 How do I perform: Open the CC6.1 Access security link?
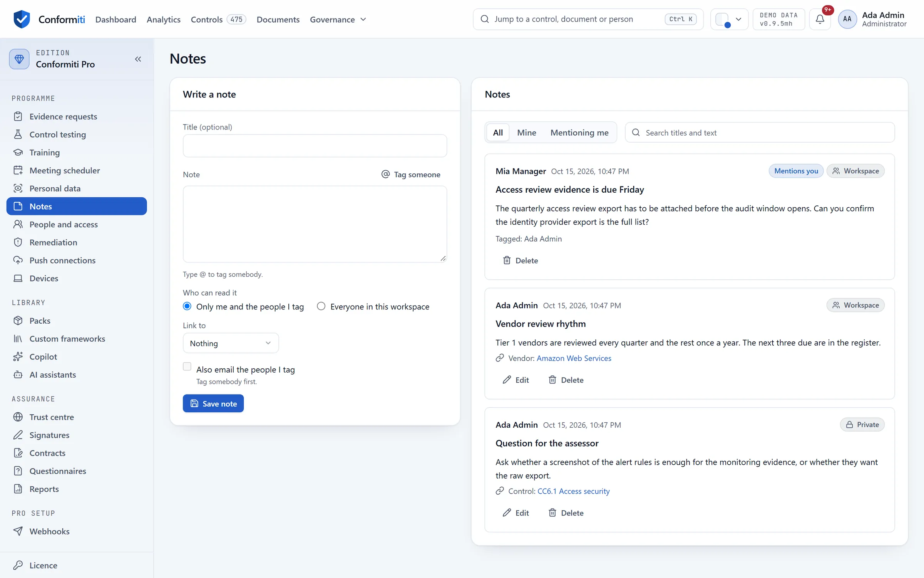click(x=573, y=491)
